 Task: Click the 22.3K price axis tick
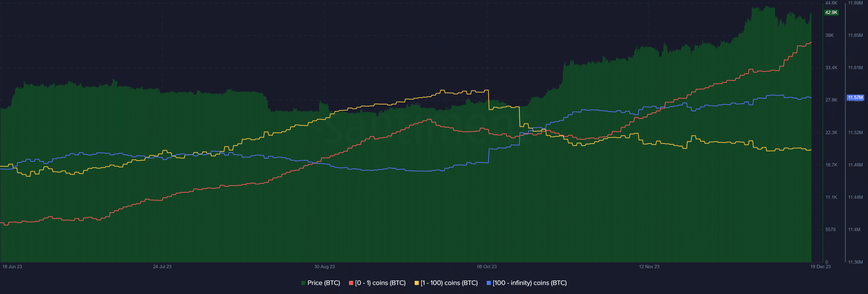click(x=831, y=133)
